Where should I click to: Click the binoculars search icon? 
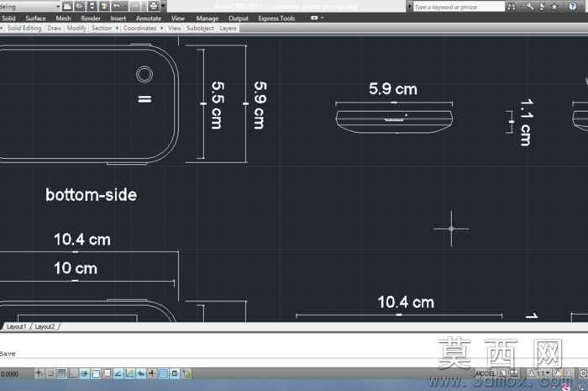(x=511, y=7)
